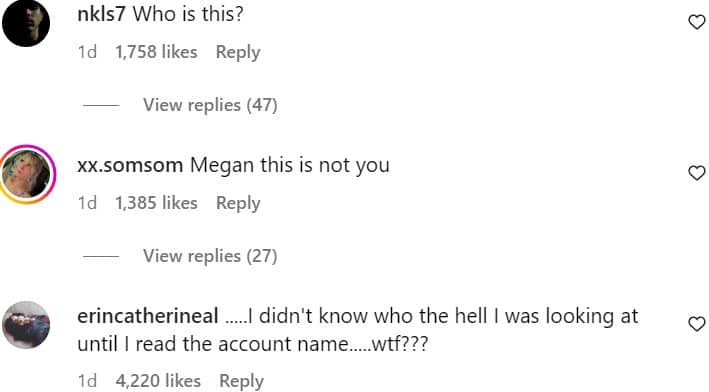The height and width of the screenshot is (392, 709).
Task: Click the 1d timestamp on xx.somsom comment
Action: [x=87, y=203]
